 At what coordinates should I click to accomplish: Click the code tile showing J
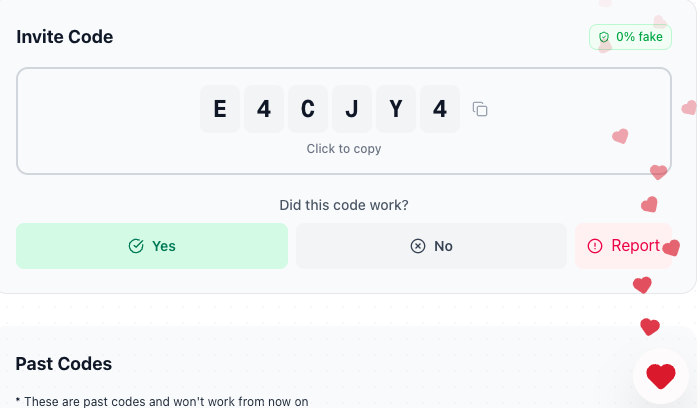click(x=352, y=109)
